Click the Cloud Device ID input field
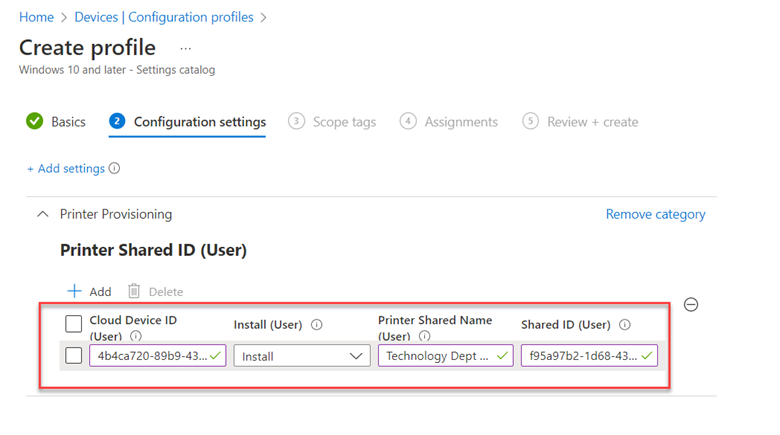The width and height of the screenshot is (780, 435). point(158,356)
